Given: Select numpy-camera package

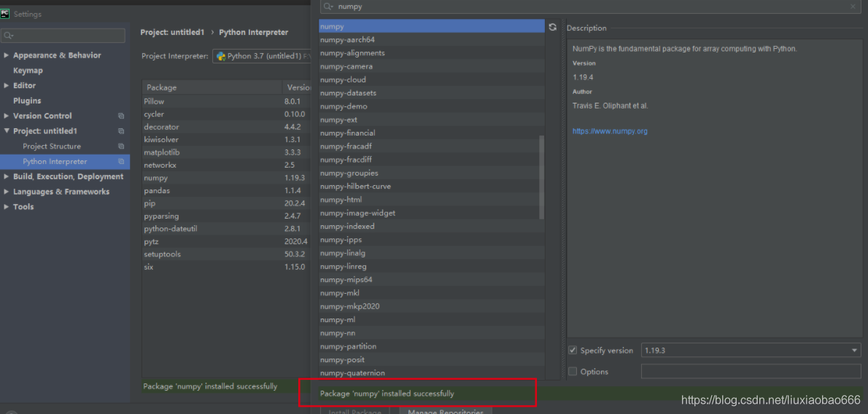Looking at the screenshot, I should [431, 66].
